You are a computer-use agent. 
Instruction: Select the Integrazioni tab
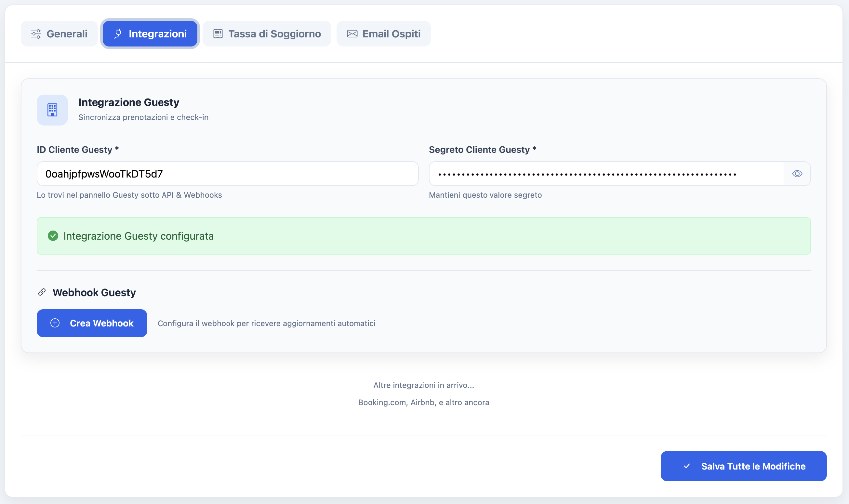(x=150, y=33)
